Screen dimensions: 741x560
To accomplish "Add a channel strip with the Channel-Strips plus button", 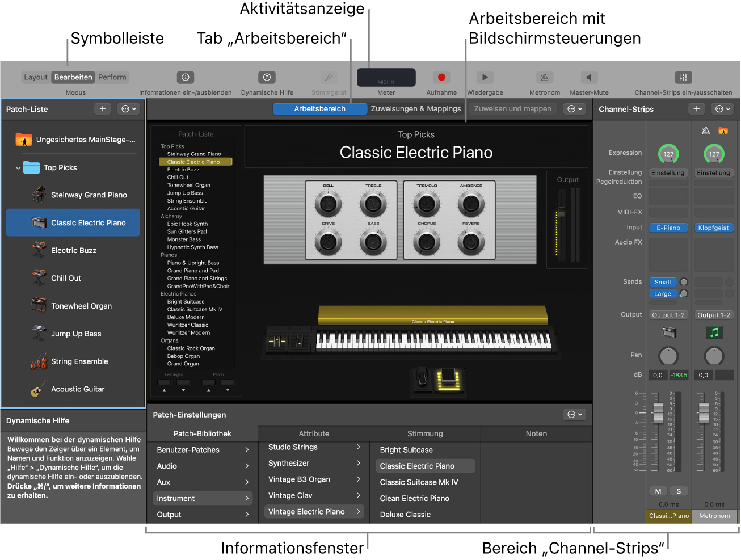I will pos(697,109).
